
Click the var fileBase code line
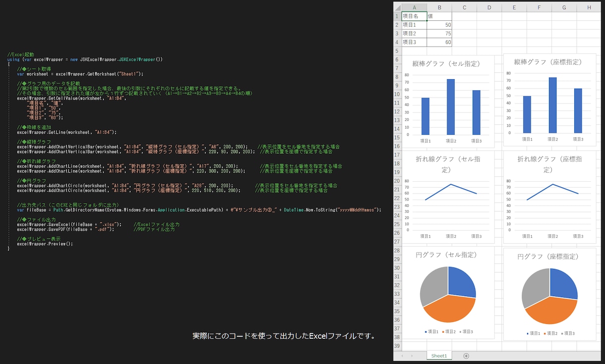(x=199, y=210)
